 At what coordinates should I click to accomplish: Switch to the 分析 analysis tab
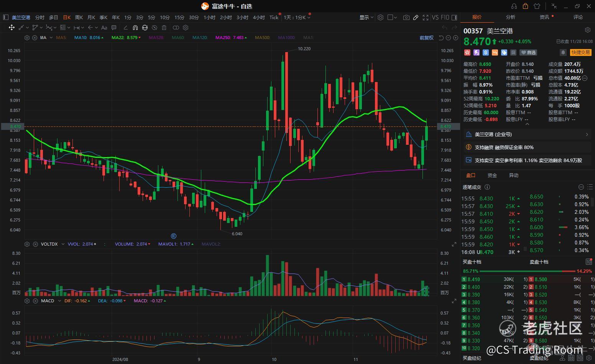click(511, 17)
